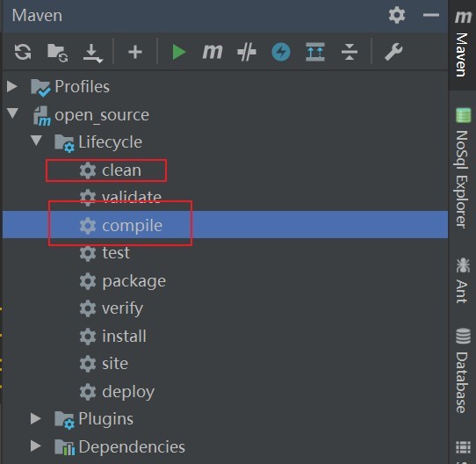This screenshot has width=476, height=464.
Task: Click Show Dependencies diagram icon
Action: tap(315, 52)
